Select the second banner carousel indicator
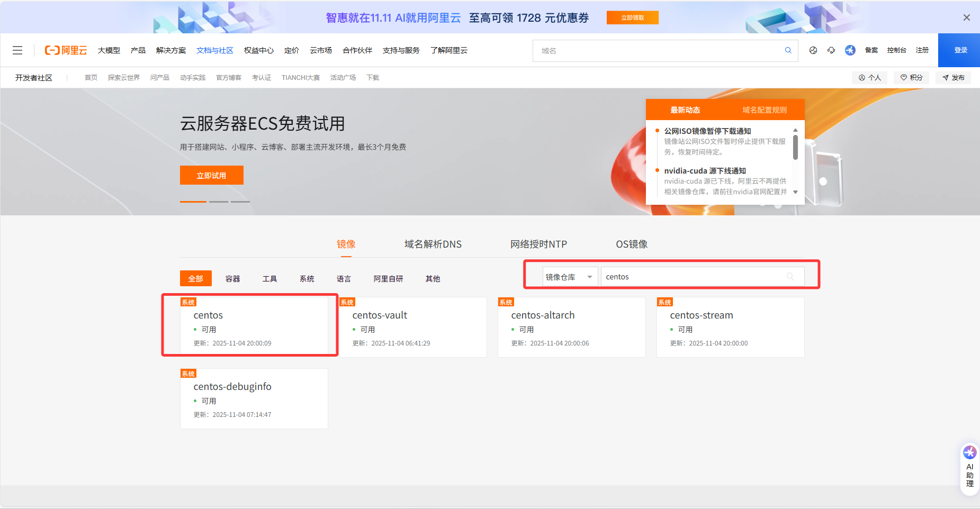This screenshot has width=980, height=509. click(219, 202)
